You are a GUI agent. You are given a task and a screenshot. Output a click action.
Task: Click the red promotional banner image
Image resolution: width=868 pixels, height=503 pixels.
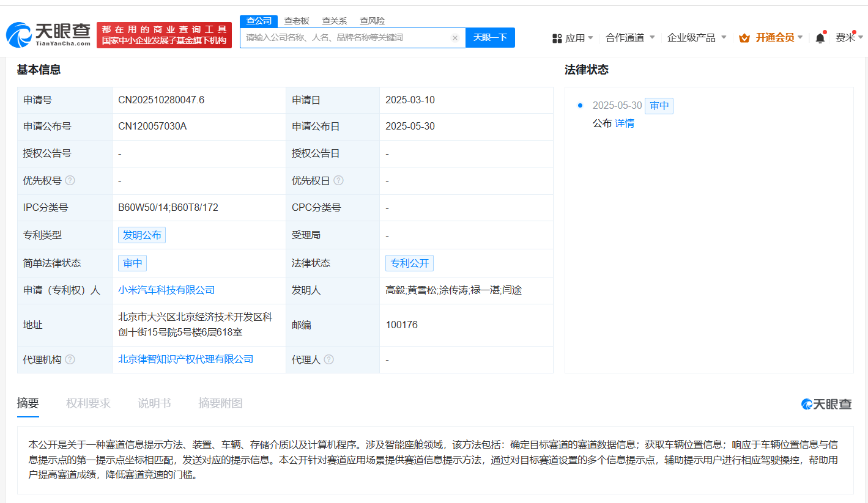tap(165, 35)
